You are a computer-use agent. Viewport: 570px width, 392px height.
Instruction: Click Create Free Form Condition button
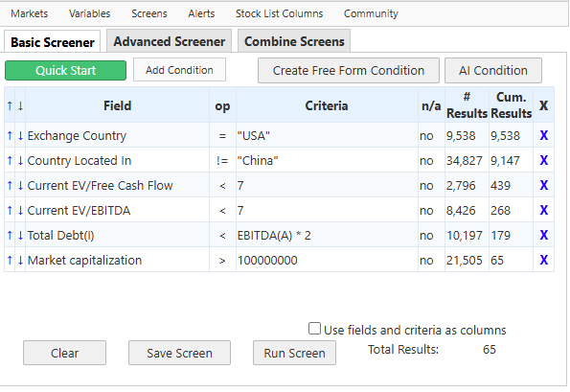tap(349, 71)
